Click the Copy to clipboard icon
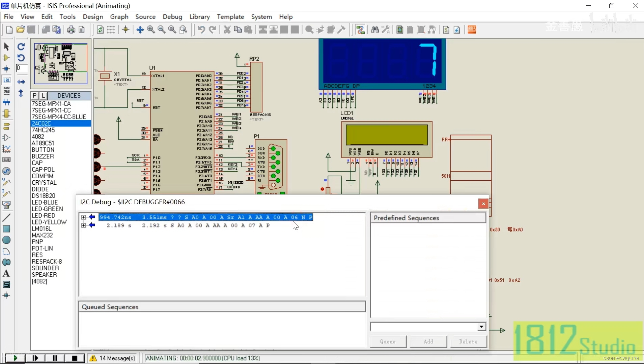This screenshot has height=364, width=644. coord(238,30)
